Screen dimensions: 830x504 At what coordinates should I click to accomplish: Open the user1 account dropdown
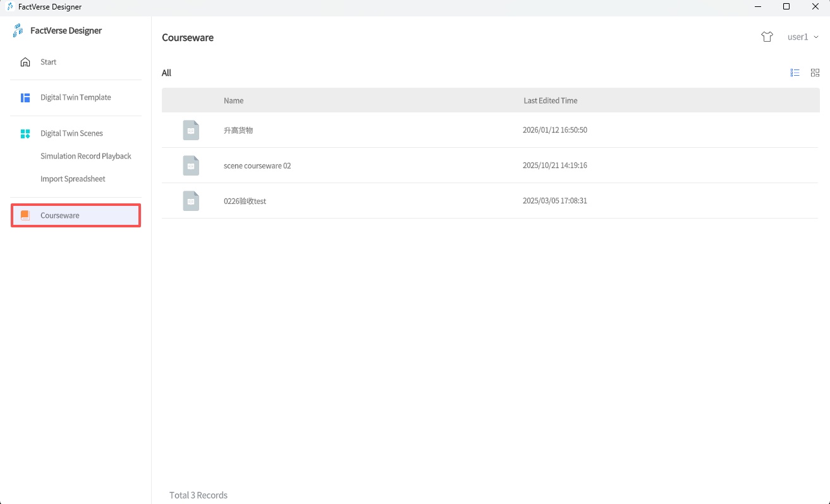tap(798, 37)
